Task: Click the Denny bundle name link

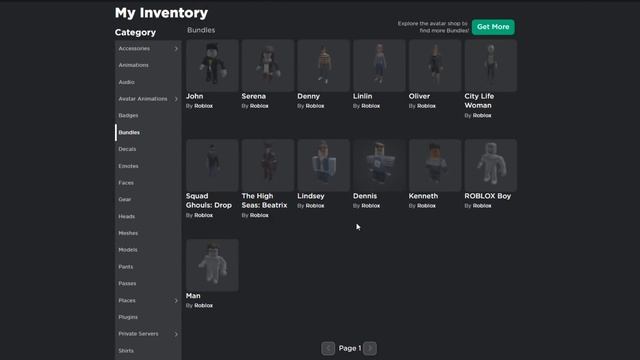Action: tap(309, 96)
